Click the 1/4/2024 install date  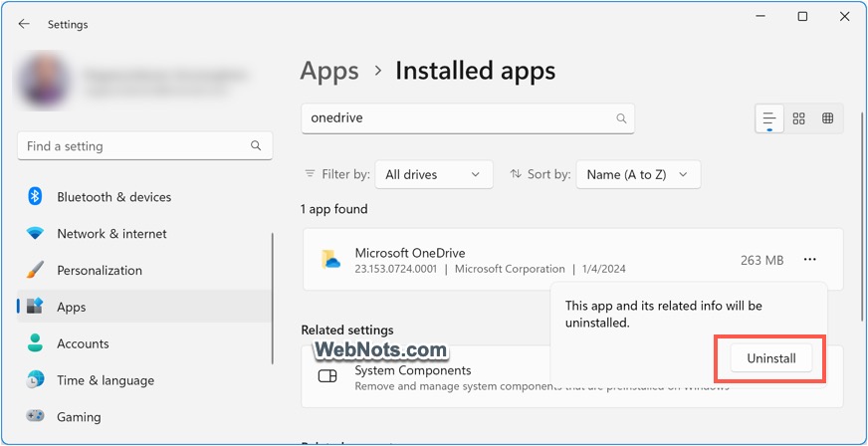pyautogui.click(x=604, y=270)
